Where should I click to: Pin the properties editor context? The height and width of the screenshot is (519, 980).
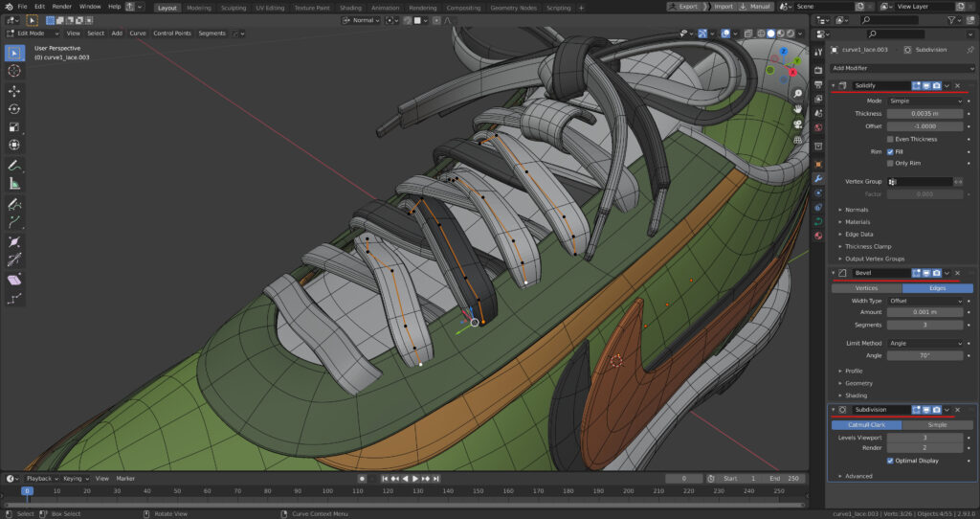(x=970, y=50)
